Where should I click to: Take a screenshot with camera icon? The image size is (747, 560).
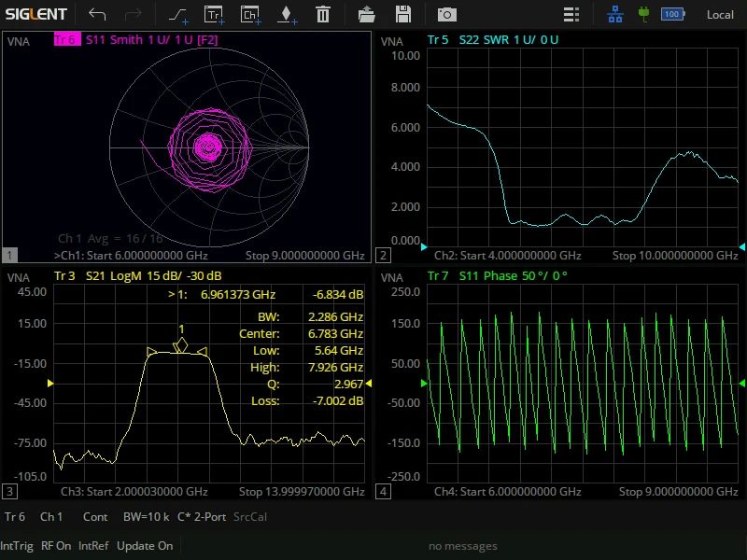447,14
